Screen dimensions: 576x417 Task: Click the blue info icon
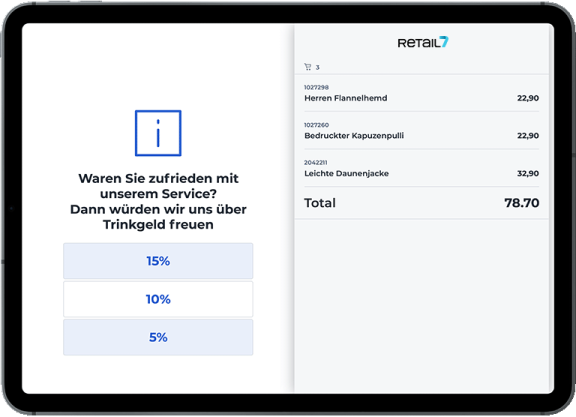coord(158,133)
